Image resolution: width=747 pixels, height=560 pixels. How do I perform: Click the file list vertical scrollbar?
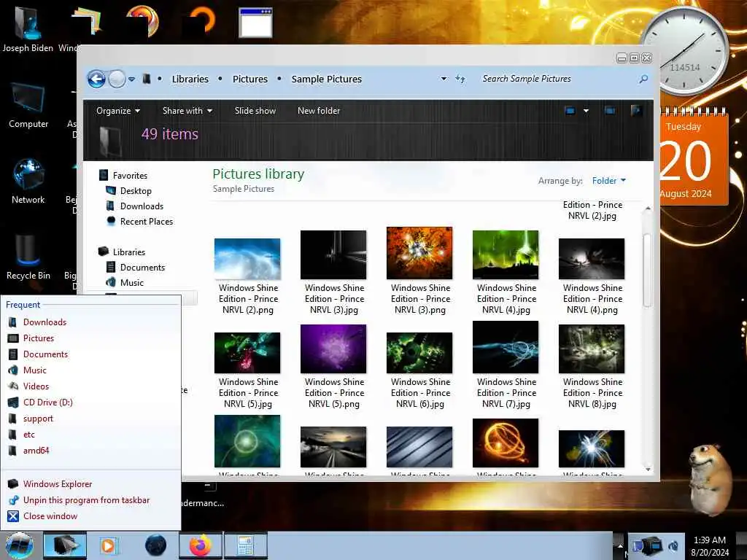tap(648, 271)
